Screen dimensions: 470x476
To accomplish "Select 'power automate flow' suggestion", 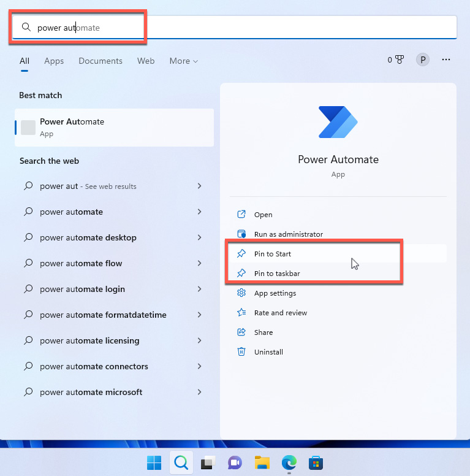I will (81, 264).
